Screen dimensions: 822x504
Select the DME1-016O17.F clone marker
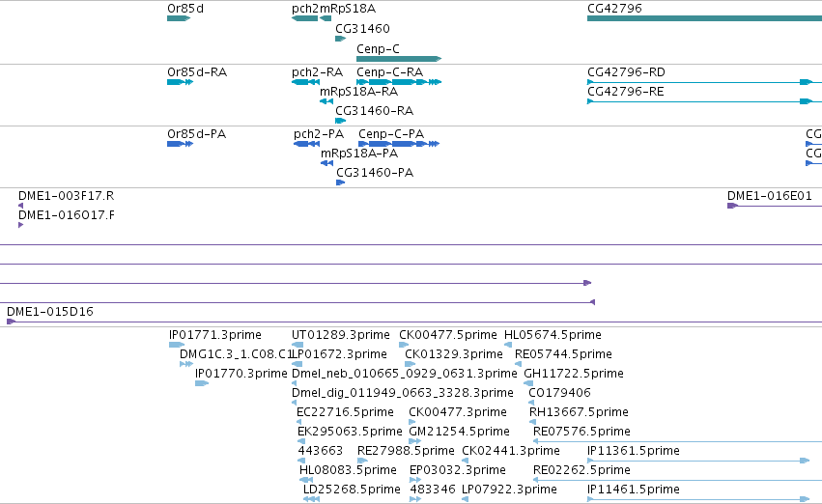[x=21, y=225]
